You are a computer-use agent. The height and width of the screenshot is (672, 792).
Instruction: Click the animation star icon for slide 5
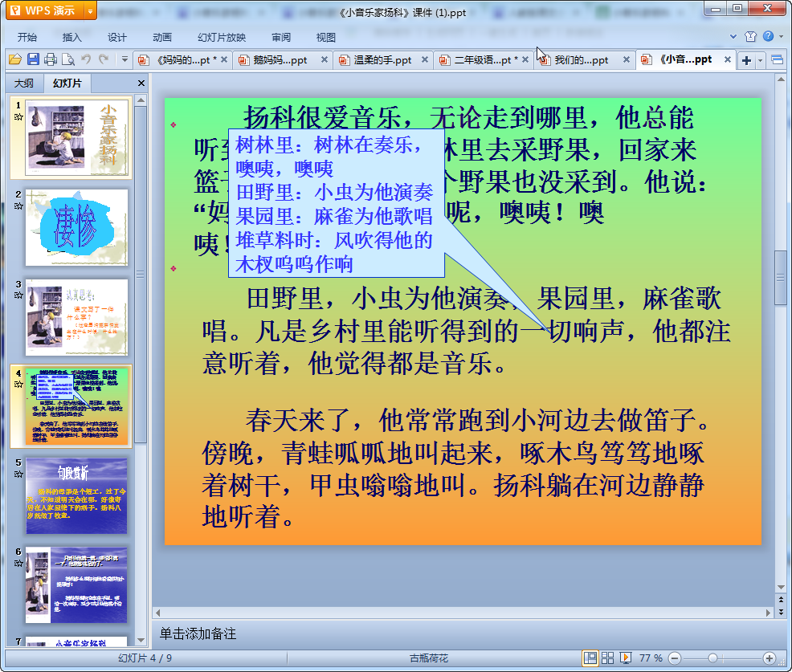pyautogui.click(x=18, y=474)
